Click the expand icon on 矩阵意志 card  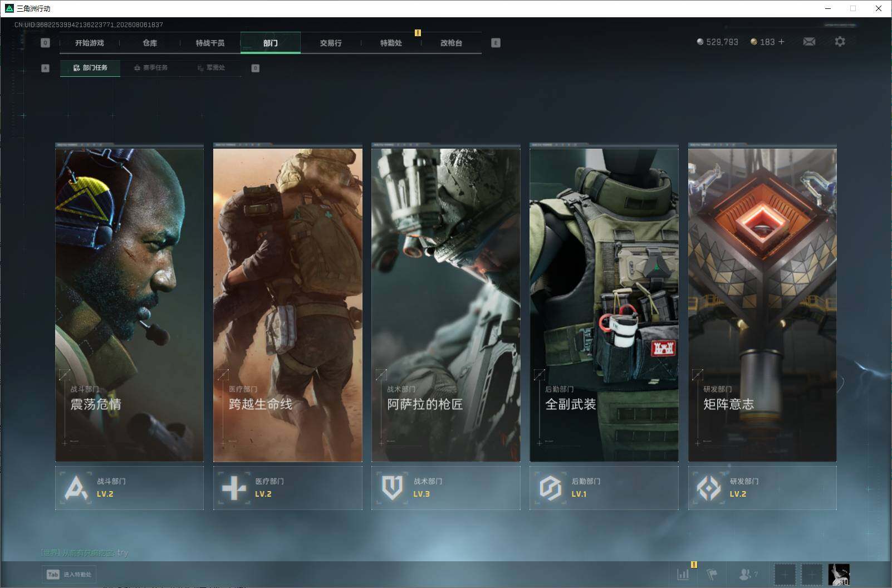click(x=697, y=375)
